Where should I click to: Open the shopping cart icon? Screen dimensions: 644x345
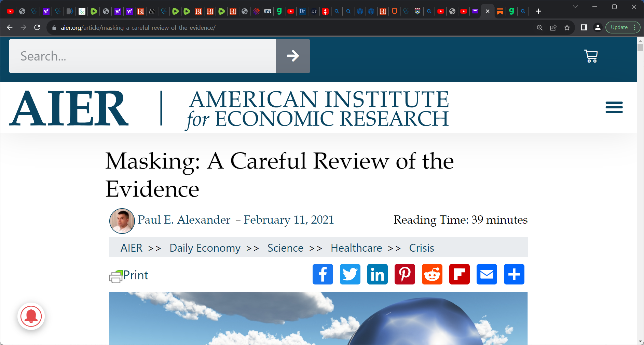[x=591, y=56]
